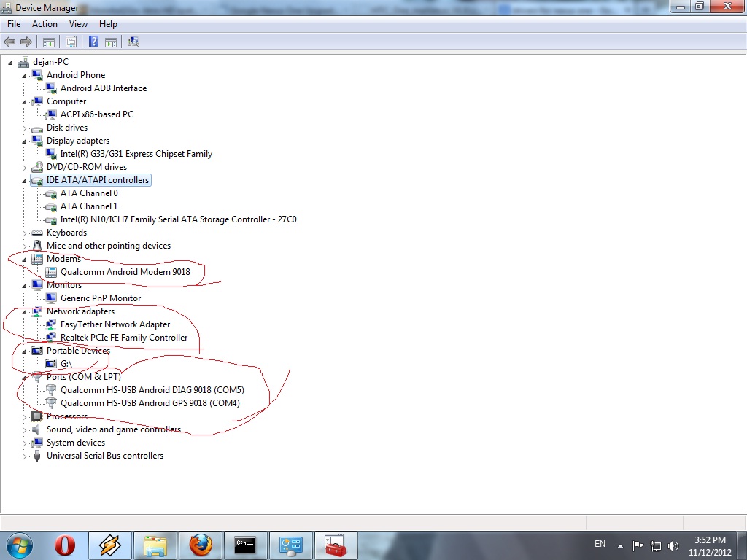747x560 pixels.
Task: Open Windows Explorer folder taskbar icon
Action: point(156,545)
